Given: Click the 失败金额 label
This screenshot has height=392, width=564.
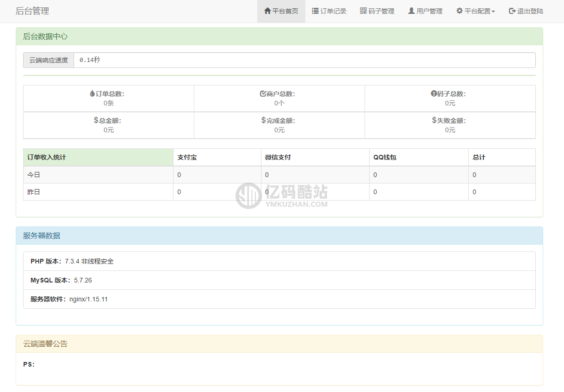Looking at the screenshot, I should [x=452, y=121].
